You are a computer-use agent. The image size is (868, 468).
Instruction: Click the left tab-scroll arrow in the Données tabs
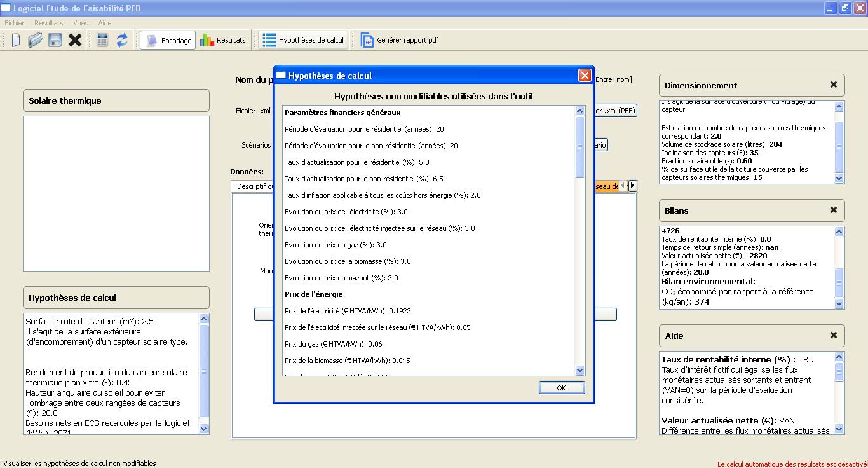pos(623,186)
